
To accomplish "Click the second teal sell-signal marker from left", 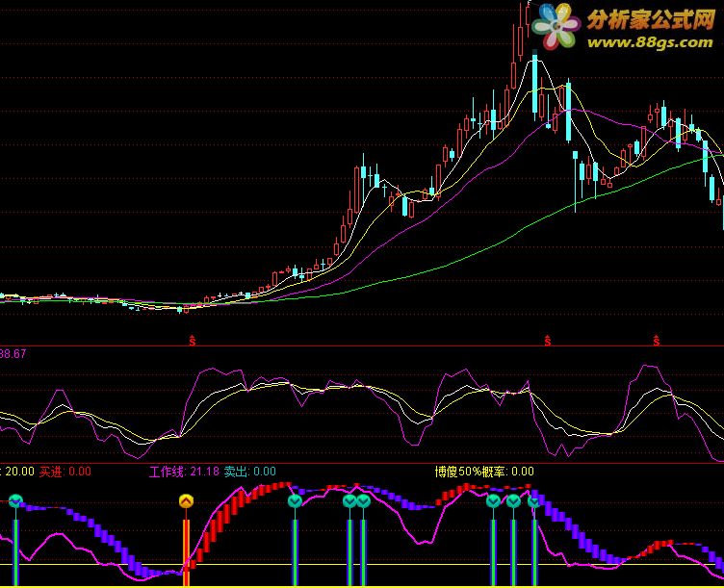I will [295, 500].
